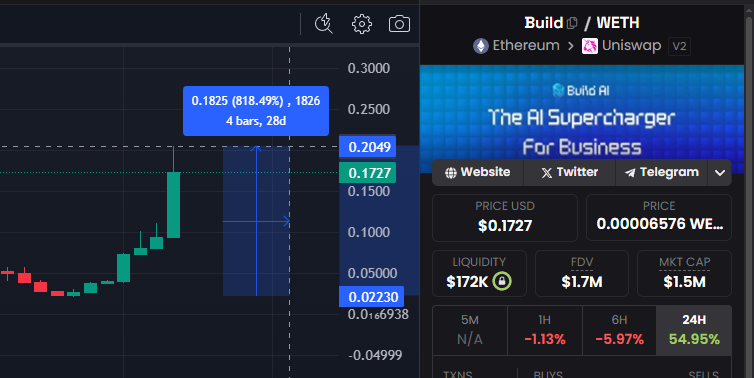The width and height of the screenshot is (754, 378).
Task: Select the 24H timeframe tab
Action: click(x=694, y=330)
